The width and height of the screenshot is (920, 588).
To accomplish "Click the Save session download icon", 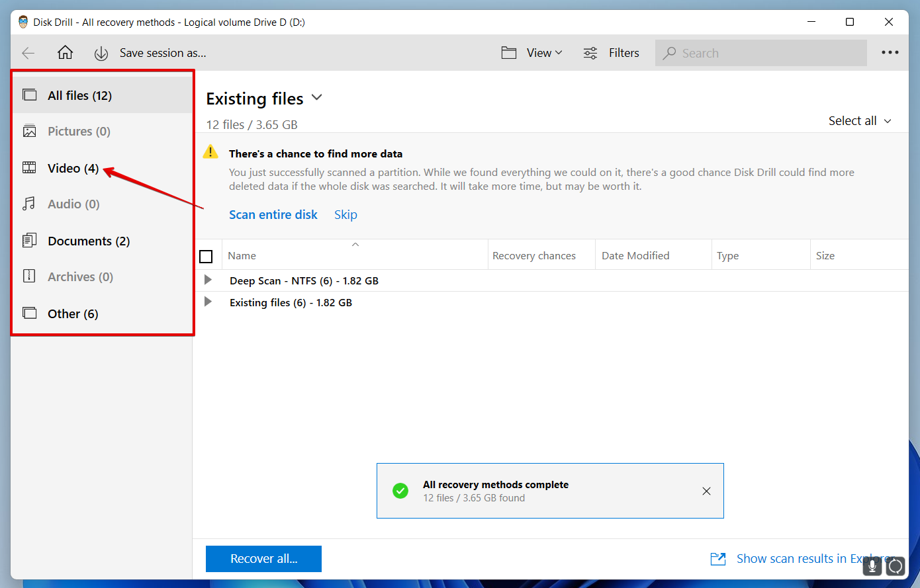I will tap(101, 54).
